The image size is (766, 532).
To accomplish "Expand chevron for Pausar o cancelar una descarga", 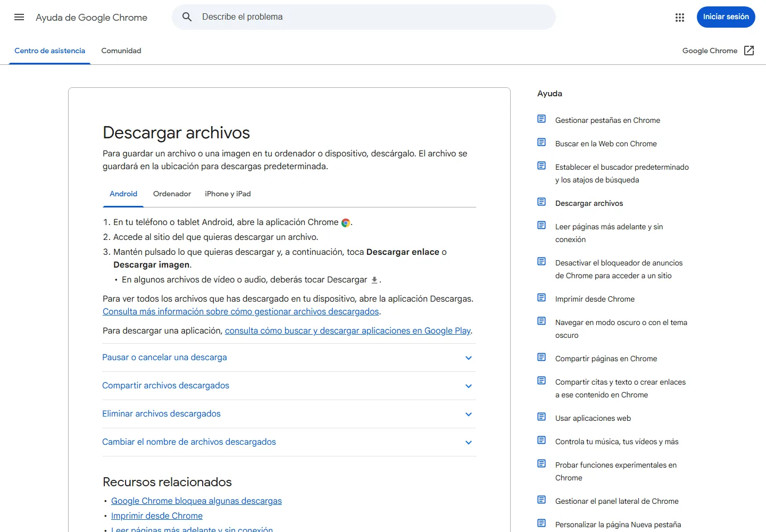I will tap(469, 358).
